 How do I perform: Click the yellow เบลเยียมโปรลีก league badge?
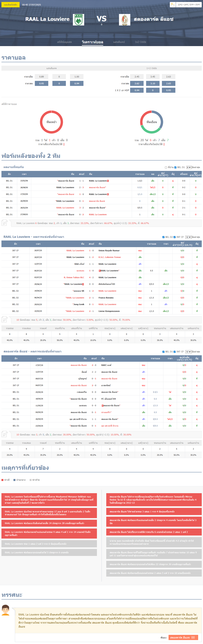tap(11, 5)
